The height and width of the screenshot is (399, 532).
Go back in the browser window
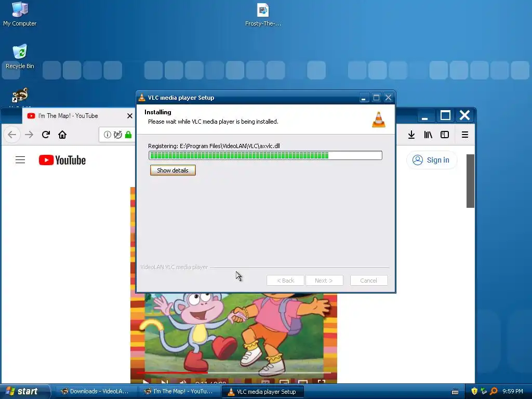click(12, 135)
